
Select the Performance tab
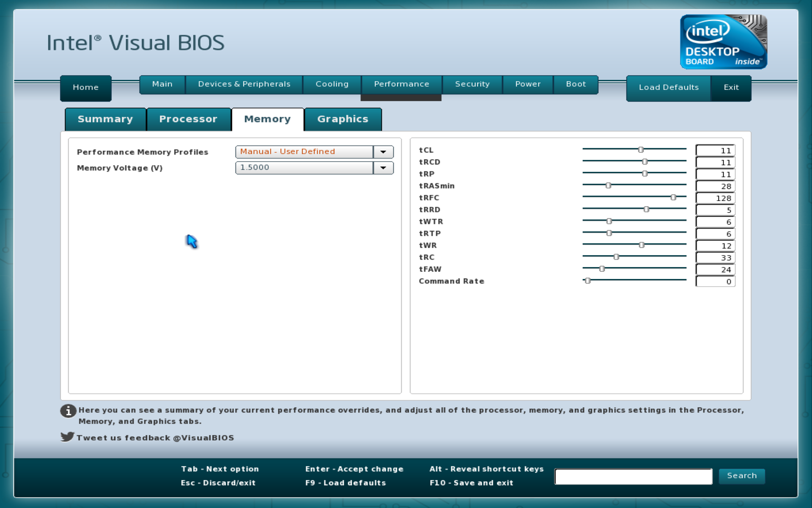[x=401, y=84]
